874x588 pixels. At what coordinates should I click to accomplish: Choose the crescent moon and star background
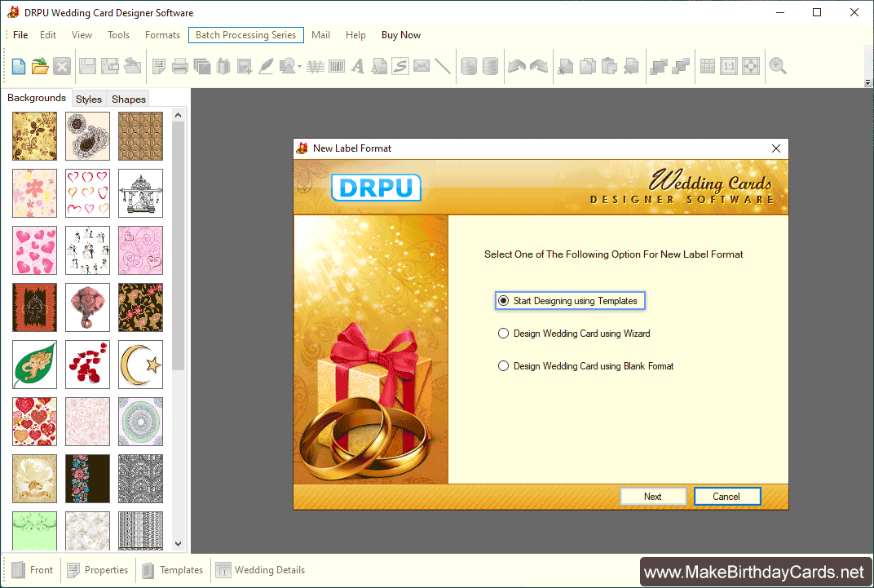click(x=140, y=365)
